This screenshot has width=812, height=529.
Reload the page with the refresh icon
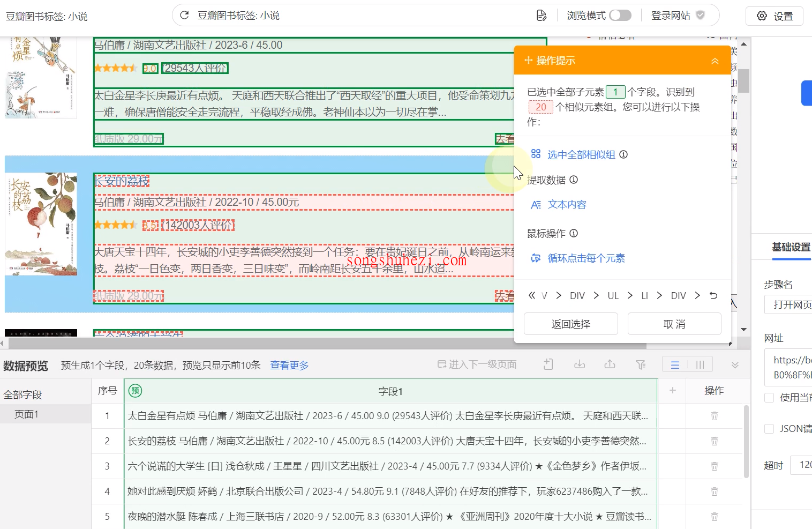tap(184, 15)
